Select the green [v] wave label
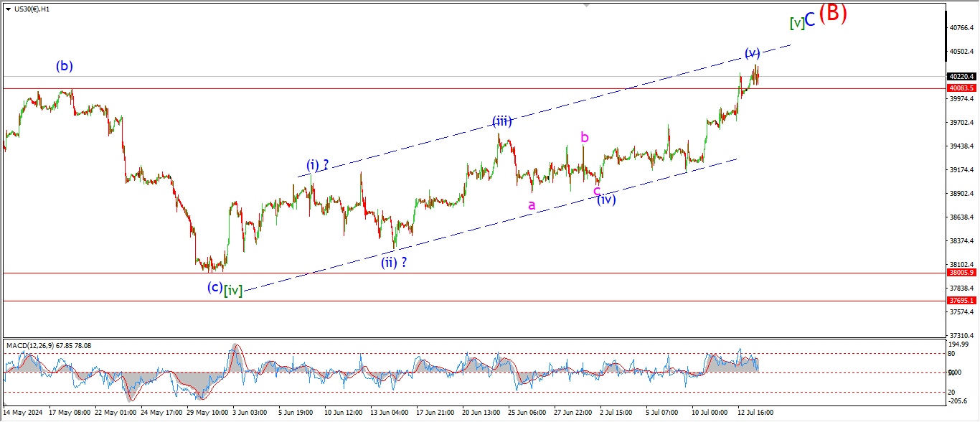The image size is (980, 422). [x=796, y=23]
